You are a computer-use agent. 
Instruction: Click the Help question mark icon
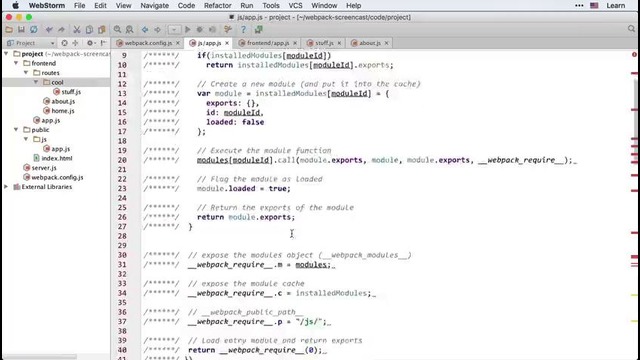click(x=243, y=29)
